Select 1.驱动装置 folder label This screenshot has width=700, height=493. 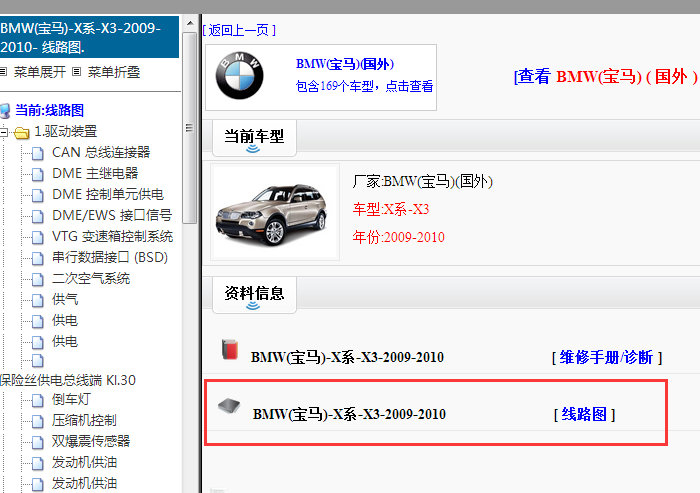[x=66, y=131]
